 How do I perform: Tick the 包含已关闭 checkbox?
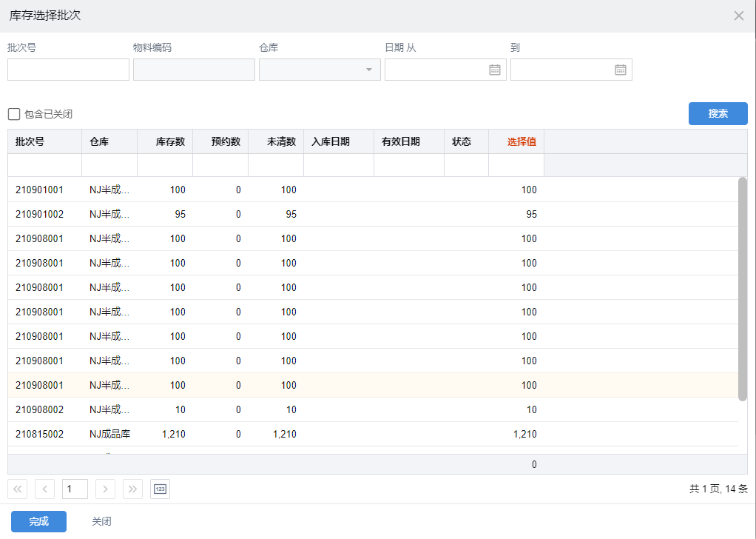(14, 114)
